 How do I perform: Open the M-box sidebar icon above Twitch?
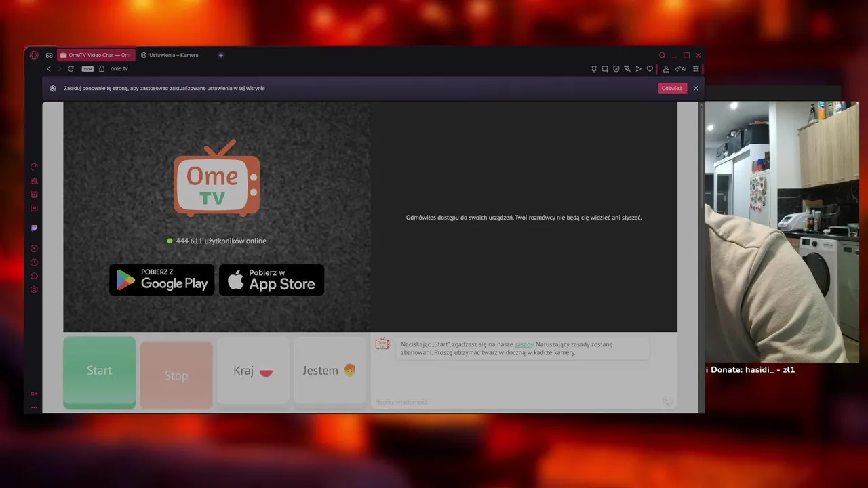click(x=34, y=208)
